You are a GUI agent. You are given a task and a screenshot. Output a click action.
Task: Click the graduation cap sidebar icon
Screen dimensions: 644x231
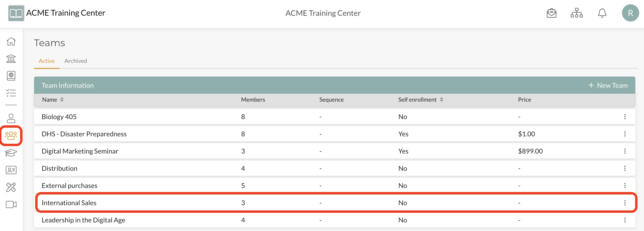pos(11,153)
